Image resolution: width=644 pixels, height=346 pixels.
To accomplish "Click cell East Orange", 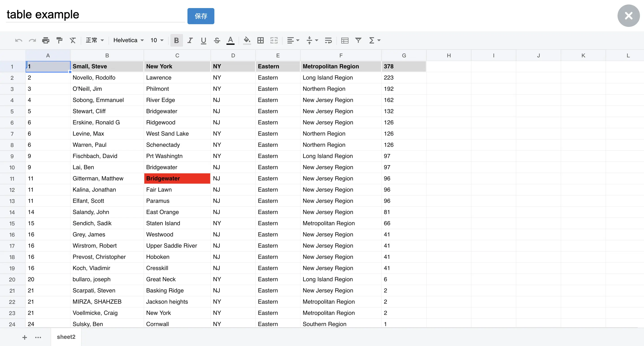I will coord(177,212).
